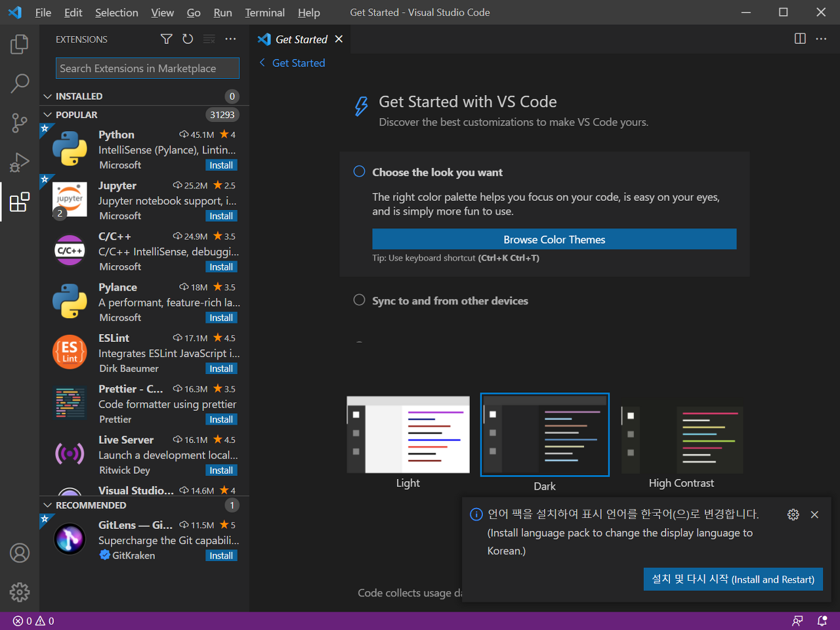Open the Go menu

tap(194, 12)
